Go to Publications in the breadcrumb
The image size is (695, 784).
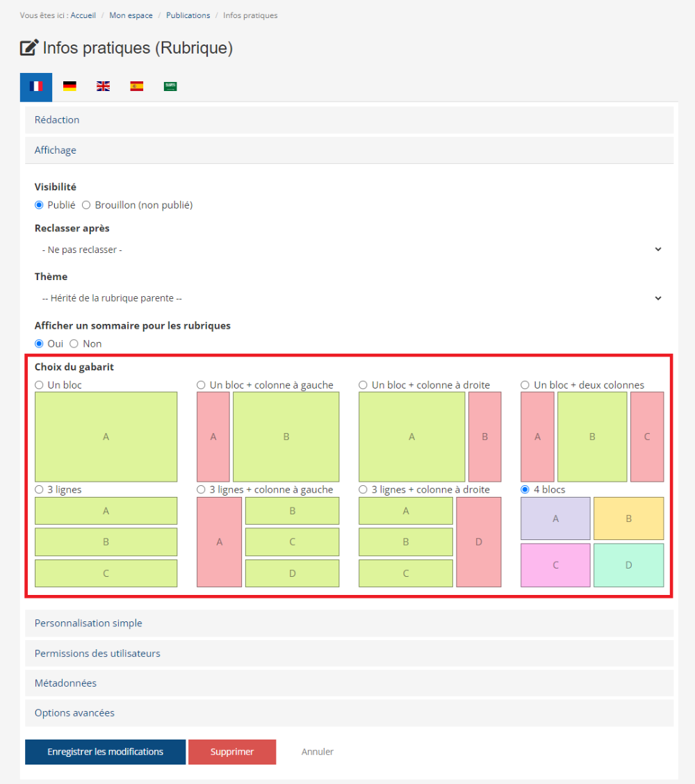(x=188, y=15)
